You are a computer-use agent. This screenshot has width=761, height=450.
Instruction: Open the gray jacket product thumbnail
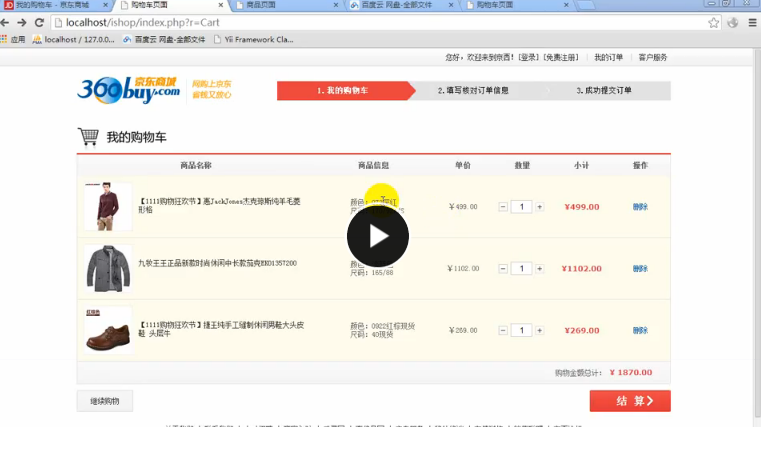108,268
